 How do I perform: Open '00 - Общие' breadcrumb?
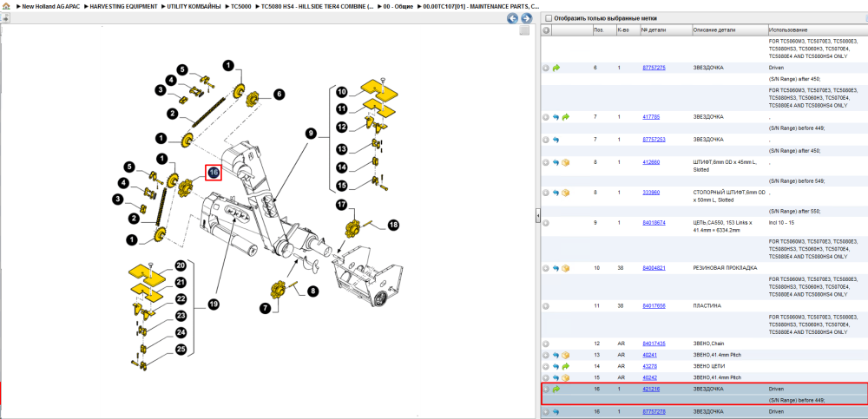[x=397, y=6]
